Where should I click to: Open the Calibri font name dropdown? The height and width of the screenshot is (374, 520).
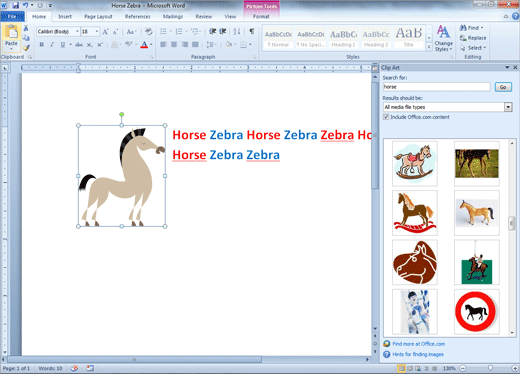point(77,31)
